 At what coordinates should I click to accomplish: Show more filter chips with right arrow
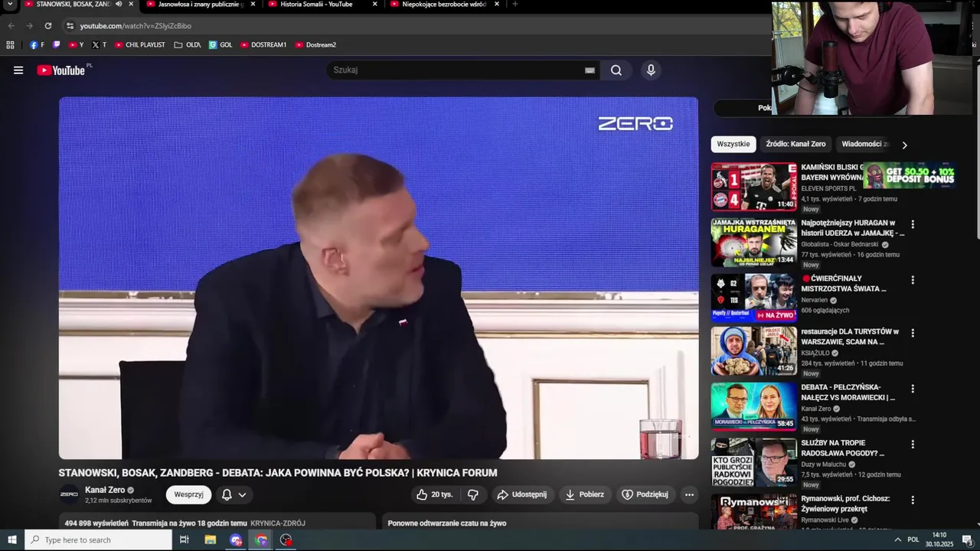tap(904, 145)
